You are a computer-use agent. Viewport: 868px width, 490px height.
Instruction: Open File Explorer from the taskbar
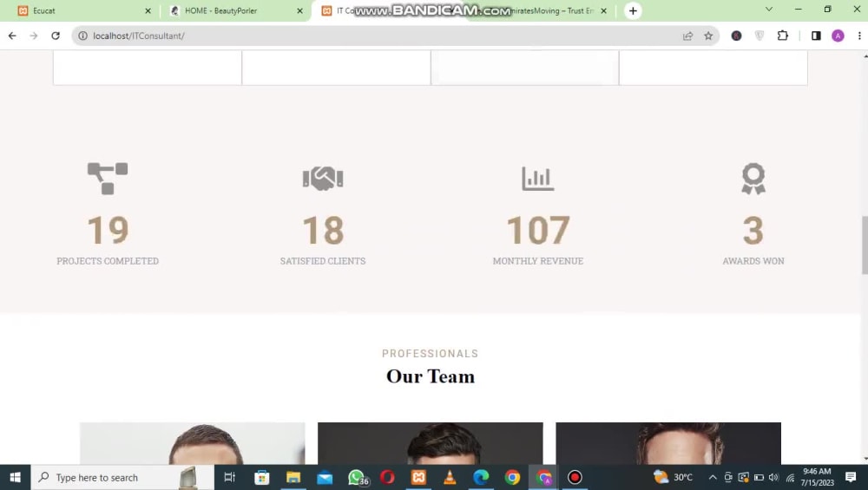tap(293, 477)
